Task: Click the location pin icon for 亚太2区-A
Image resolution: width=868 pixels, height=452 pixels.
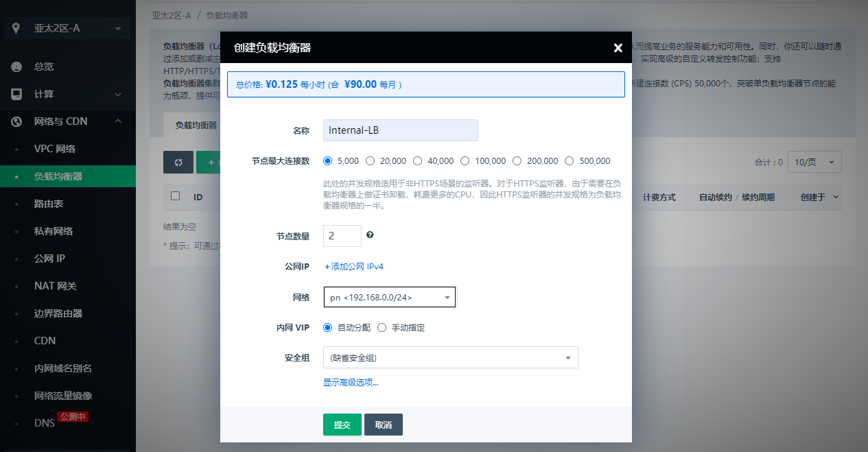Action: click(15, 28)
